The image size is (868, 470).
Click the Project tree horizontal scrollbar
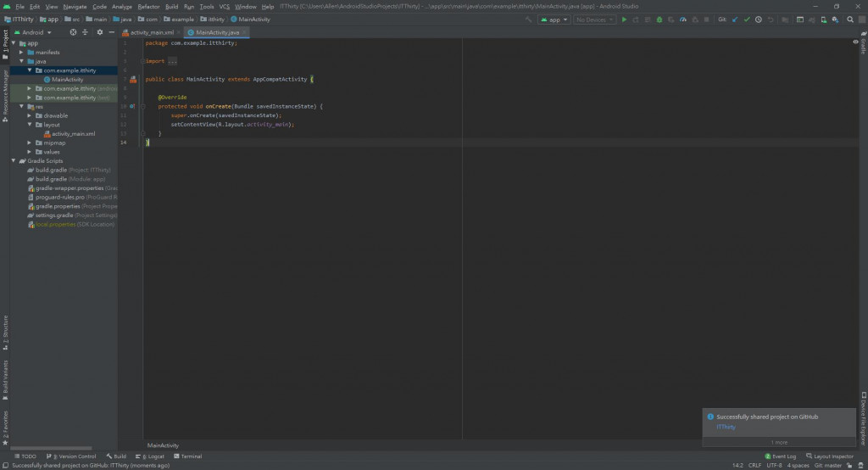click(x=51, y=449)
